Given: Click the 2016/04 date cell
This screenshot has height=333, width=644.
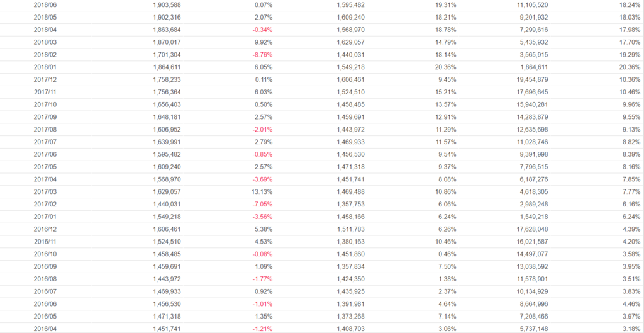Looking at the screenshot, I should [45, 329].
